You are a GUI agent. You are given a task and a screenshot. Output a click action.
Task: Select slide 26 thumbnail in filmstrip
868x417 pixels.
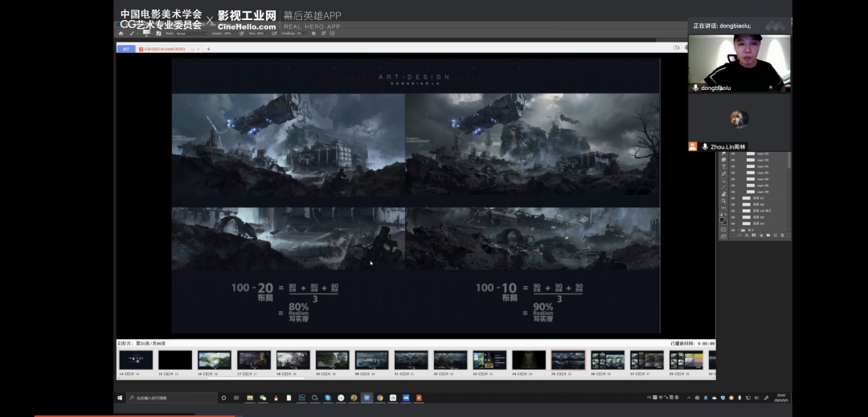point(608,360)
